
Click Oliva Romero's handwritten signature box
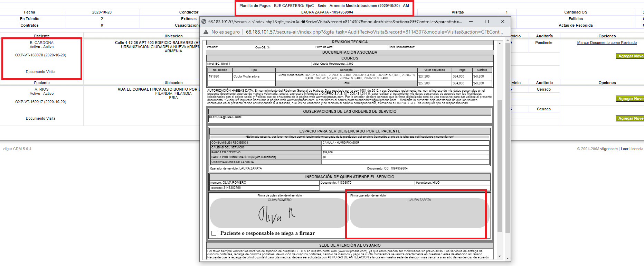pos(279,213)
